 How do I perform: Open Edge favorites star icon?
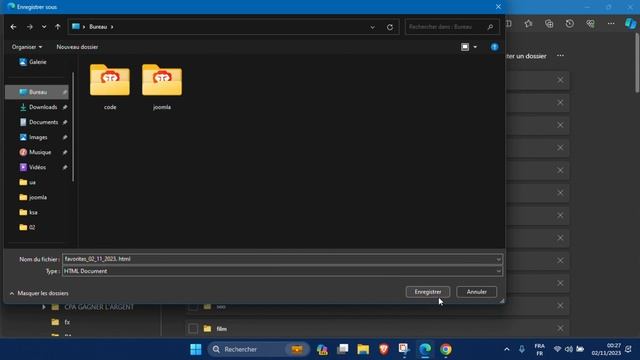point(528,24)
